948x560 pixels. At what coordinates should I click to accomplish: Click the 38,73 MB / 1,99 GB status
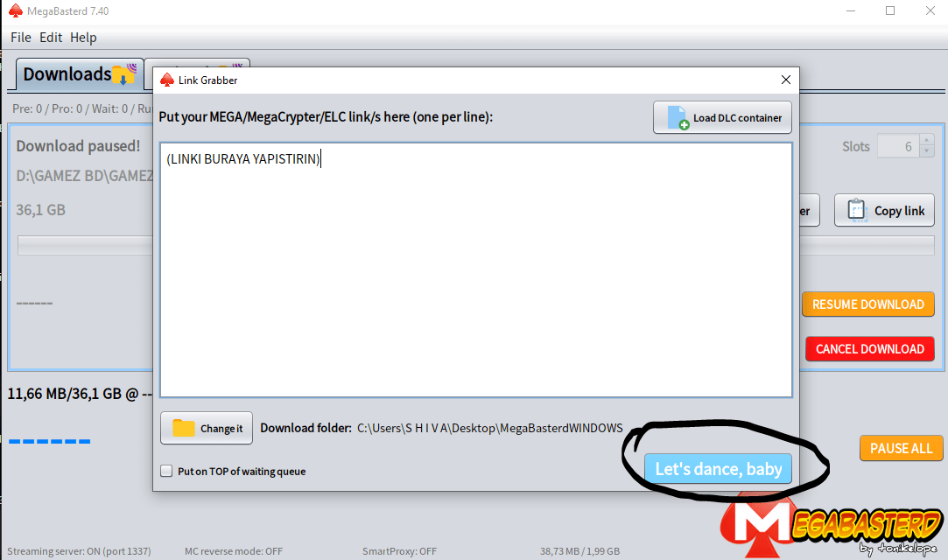pos(579,551)
